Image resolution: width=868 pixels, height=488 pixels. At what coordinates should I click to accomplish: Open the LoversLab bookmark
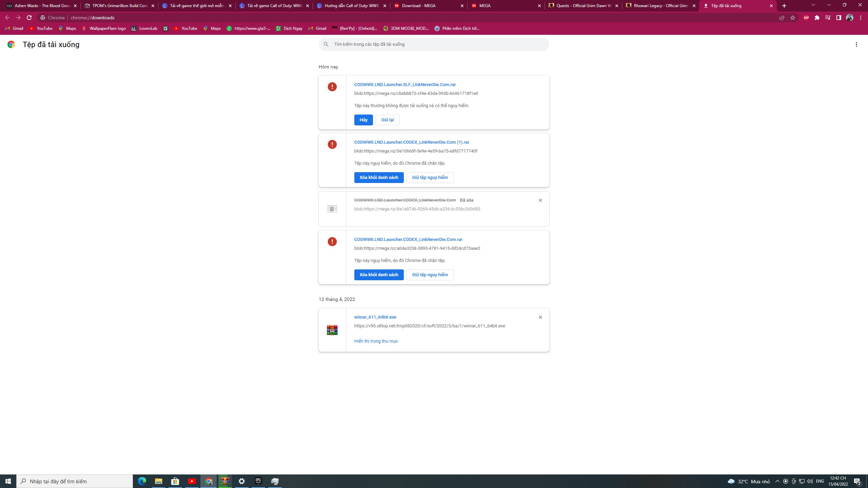144,28
